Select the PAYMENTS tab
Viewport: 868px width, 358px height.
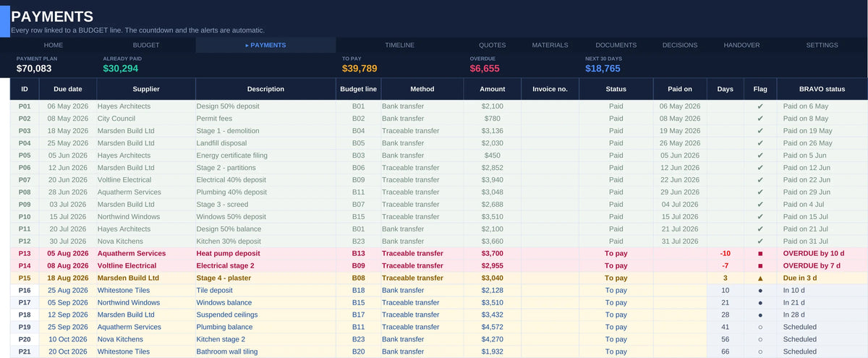click(266, 45)
